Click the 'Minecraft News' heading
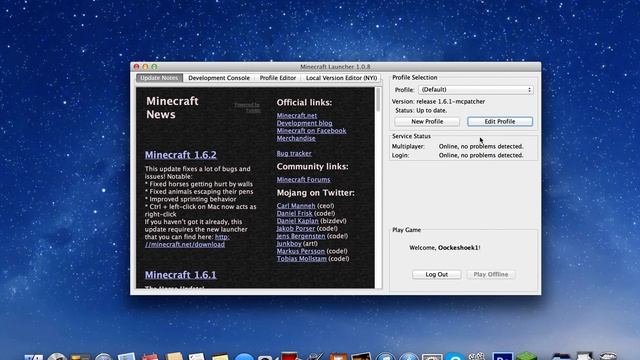Screen dimensions: 640x360 [x=172, y=108]
